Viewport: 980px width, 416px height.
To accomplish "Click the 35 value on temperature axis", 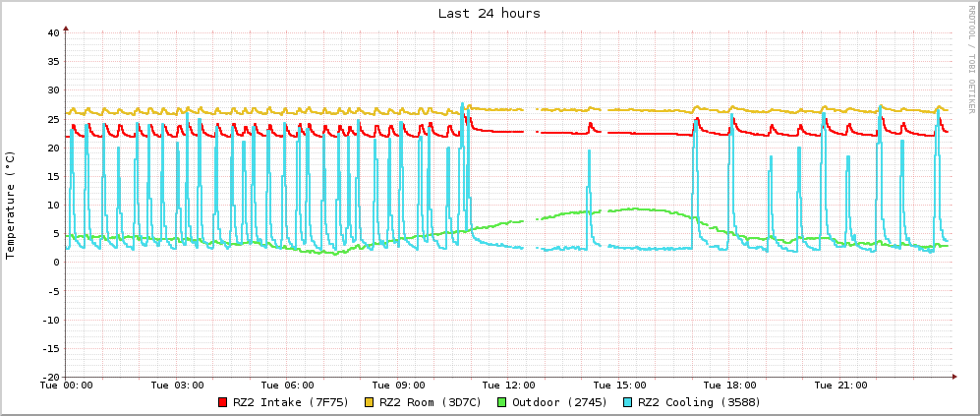I will 54,61.
